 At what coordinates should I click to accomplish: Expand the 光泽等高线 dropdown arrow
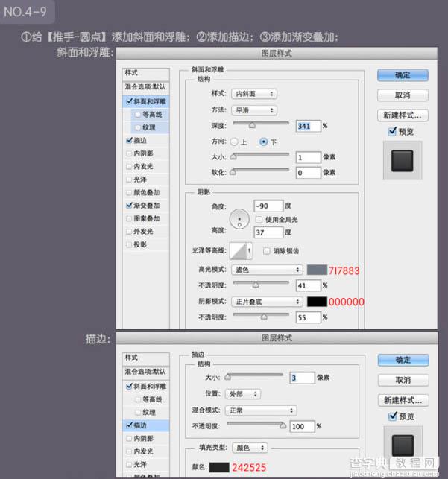(x=250, y=251)
